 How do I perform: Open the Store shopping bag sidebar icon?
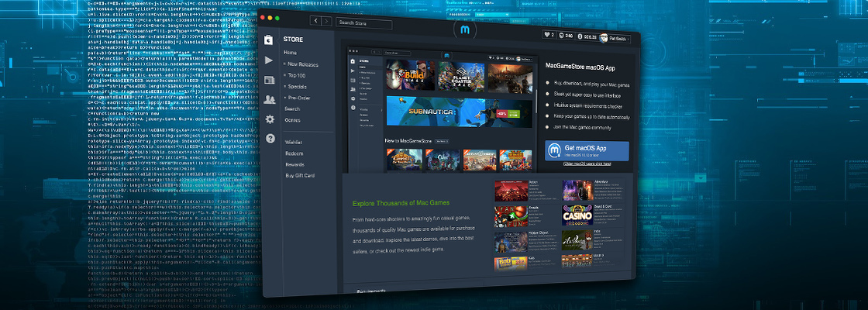click(x=268, y=40)
